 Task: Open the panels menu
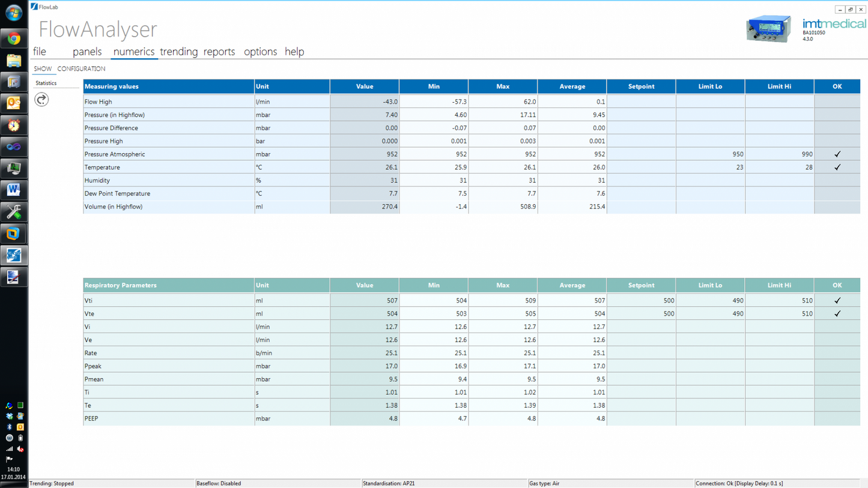coord(87,52)
